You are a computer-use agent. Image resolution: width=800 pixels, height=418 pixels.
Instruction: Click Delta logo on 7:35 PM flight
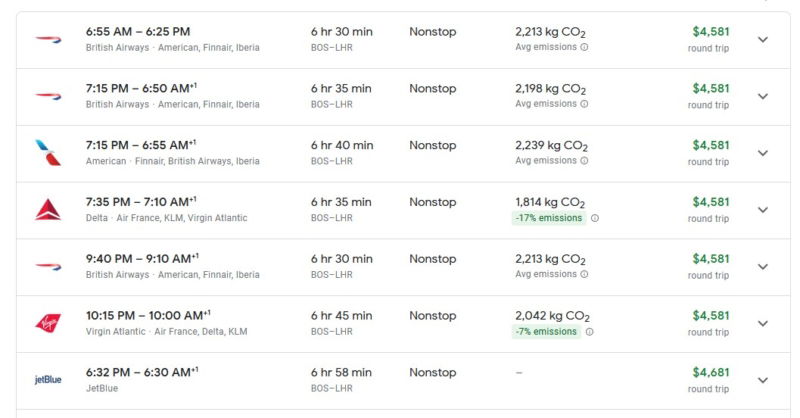pyautogui.click(x=48, y=210)
